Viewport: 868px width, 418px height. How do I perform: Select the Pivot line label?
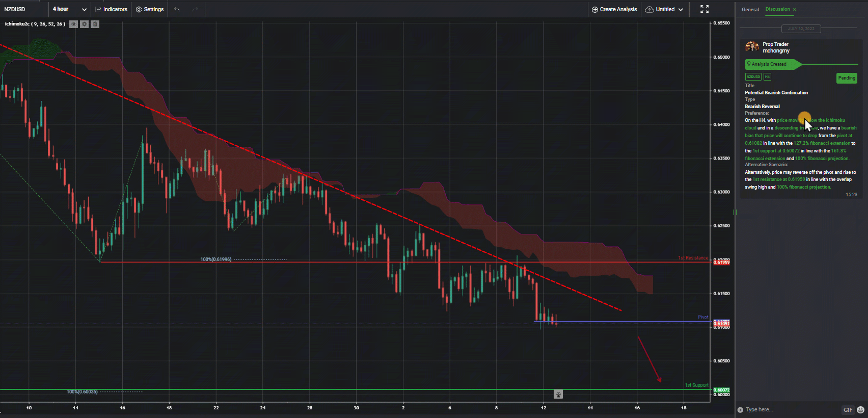pos(703,317)
